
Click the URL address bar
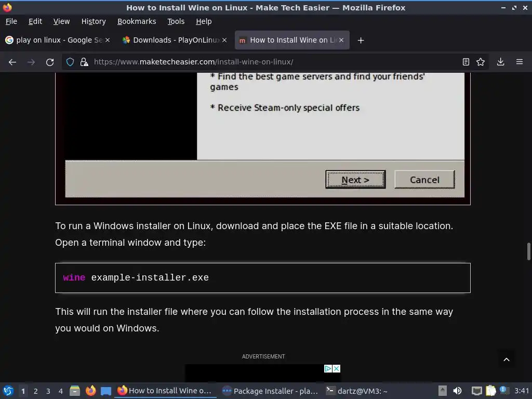coord(275,62)
